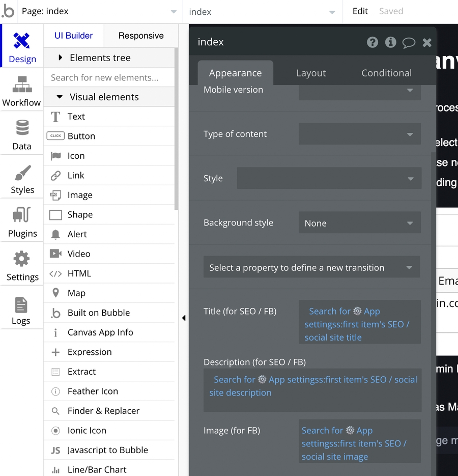This screenshot has width=458, height=476.
Task: Click the Search for new elements field
Action: pos(109,77)
